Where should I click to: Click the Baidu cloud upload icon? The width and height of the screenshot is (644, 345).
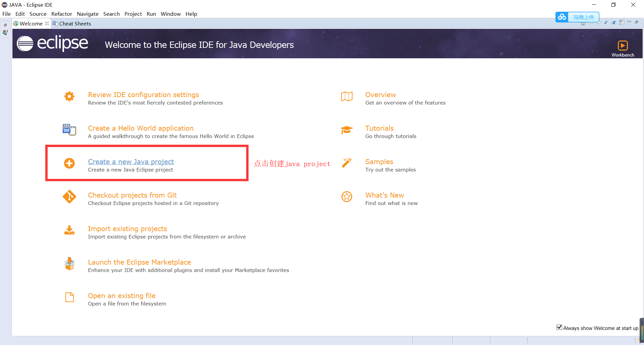click(x=562, y=17)
